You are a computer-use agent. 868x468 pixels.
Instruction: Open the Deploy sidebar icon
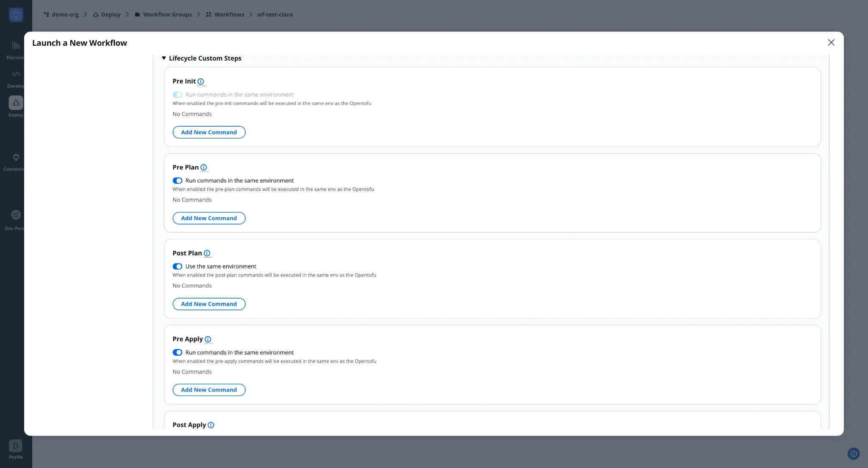[x=16, y=103]
